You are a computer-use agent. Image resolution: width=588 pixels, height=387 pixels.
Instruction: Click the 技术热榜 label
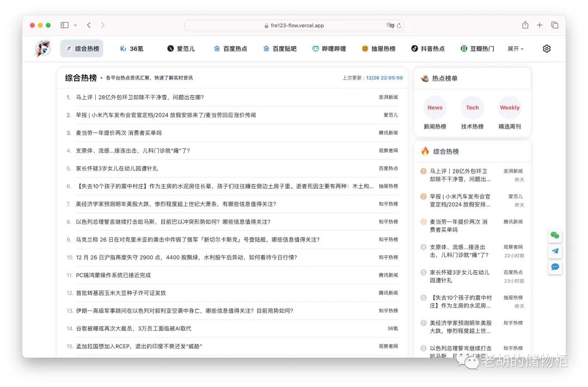coord(472,126)
